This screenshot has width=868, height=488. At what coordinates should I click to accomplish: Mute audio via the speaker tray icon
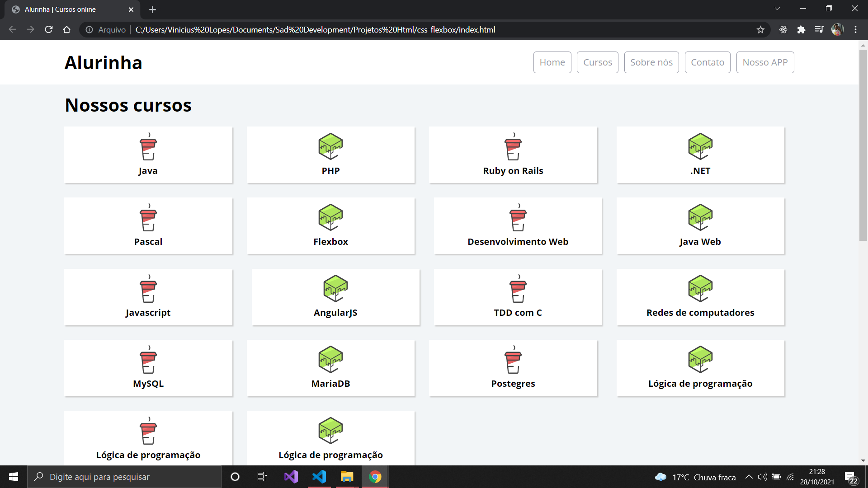pos(763,477)
